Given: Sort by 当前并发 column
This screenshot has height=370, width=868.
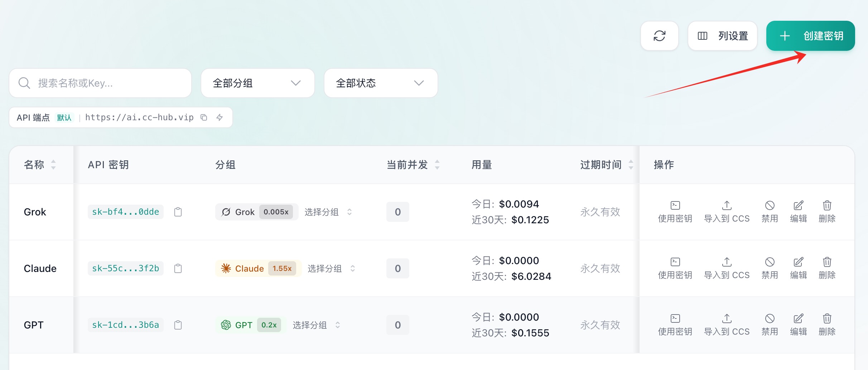Looking at the screenshot, I should click(x=437, y=165).
